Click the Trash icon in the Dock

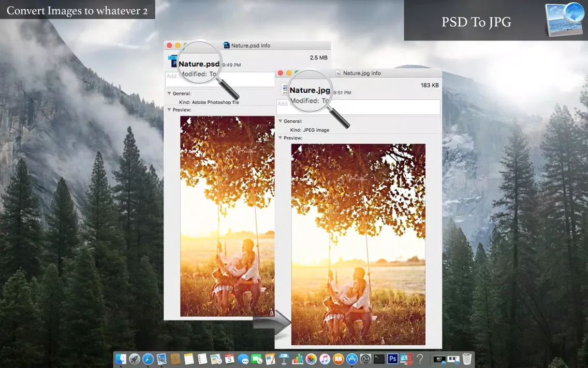pos(467,358)
